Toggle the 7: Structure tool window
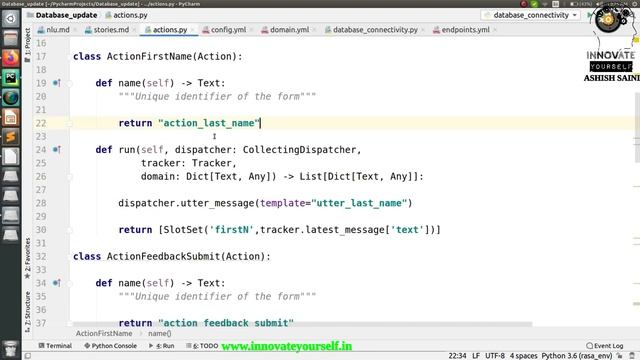 click(x=27, y=311)
